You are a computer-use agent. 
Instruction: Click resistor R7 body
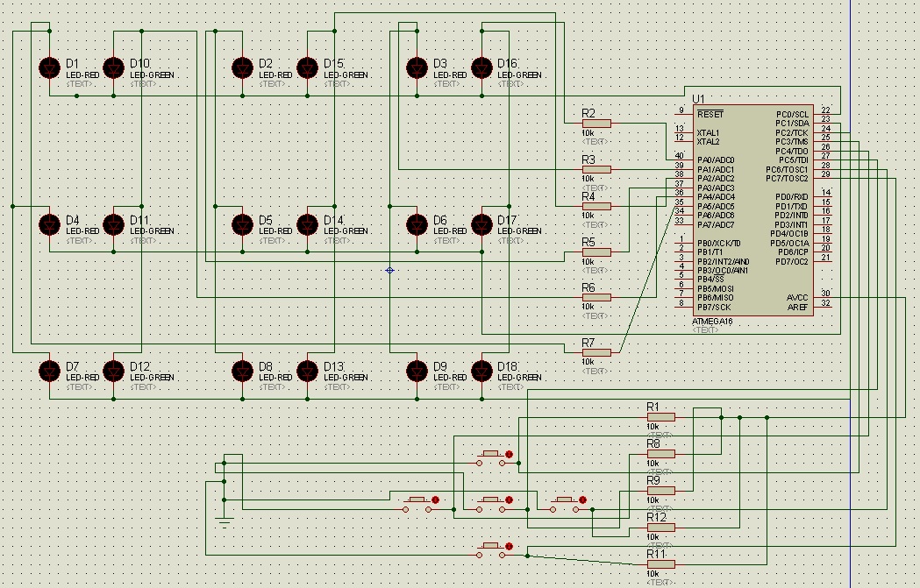(596, 352)
